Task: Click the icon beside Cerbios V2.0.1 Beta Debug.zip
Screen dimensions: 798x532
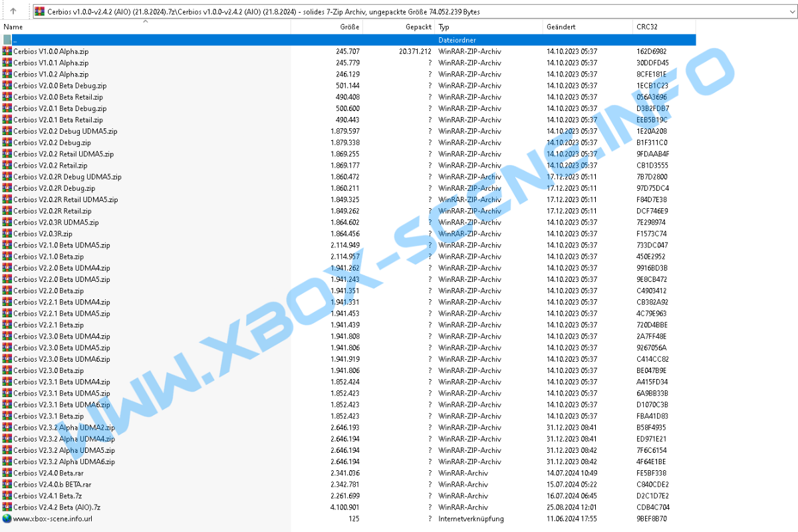Action: [7, 108]
